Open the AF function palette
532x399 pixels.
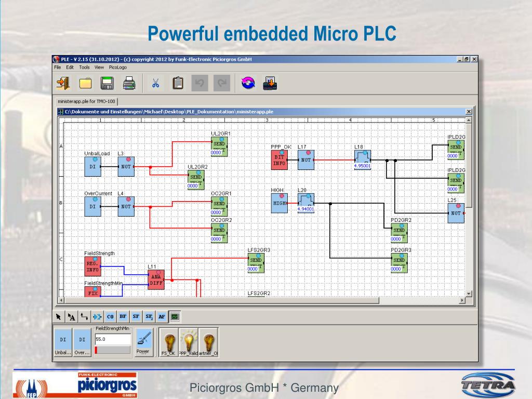pos(162,317)
